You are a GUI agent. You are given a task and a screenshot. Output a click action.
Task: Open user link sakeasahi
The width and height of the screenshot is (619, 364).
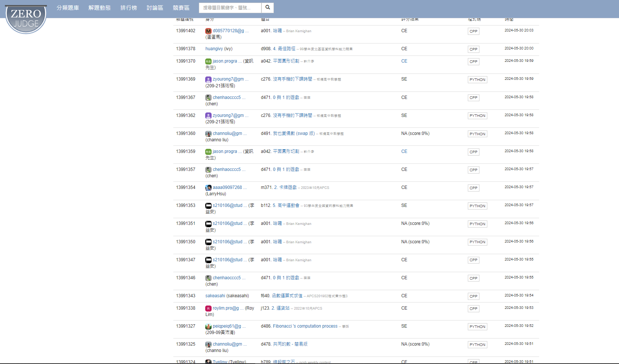coord(215,296)
